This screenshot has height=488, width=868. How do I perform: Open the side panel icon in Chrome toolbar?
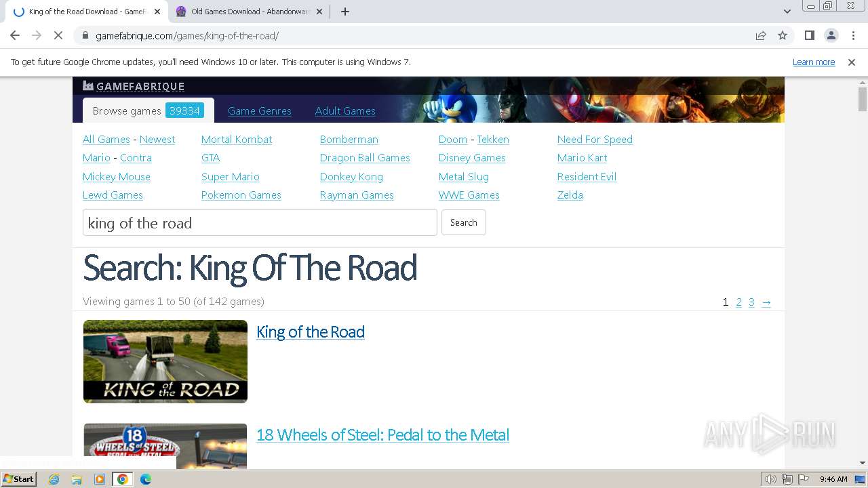(809, 35)
